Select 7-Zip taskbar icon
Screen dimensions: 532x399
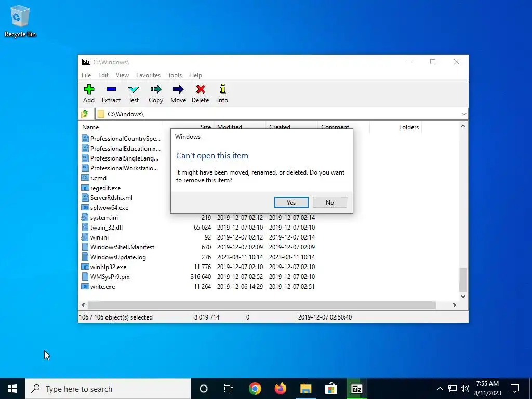pyautogui.click(x=356, y=389)
